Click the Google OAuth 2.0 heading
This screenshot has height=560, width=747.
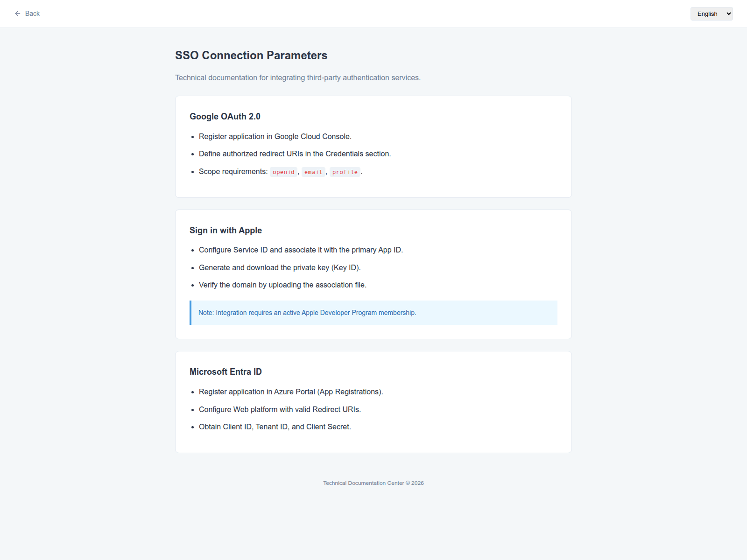pos(225,117)
